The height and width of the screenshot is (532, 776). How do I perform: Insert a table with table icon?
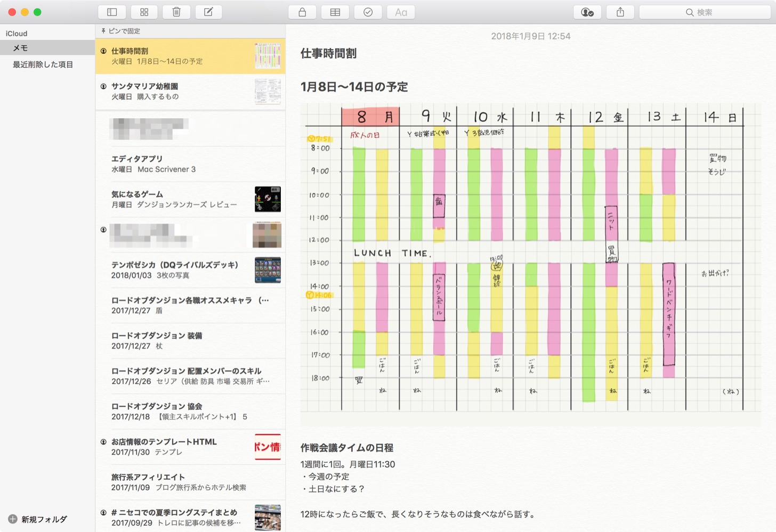click(335, 12)
